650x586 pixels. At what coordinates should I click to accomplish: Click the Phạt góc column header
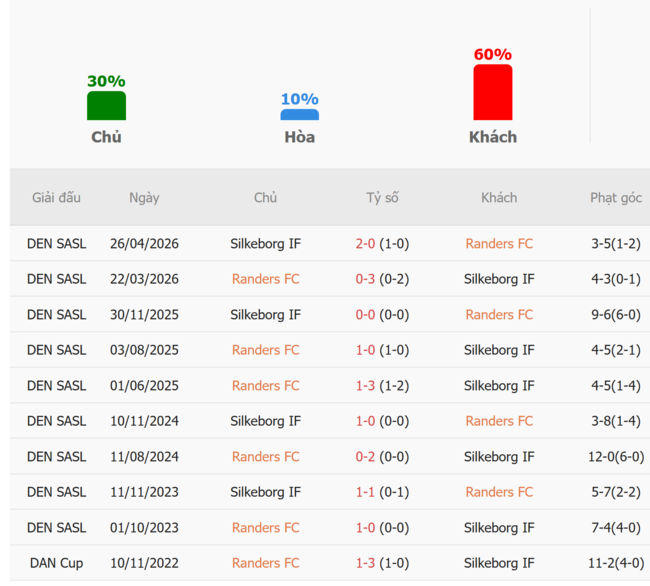coord(616,198)
